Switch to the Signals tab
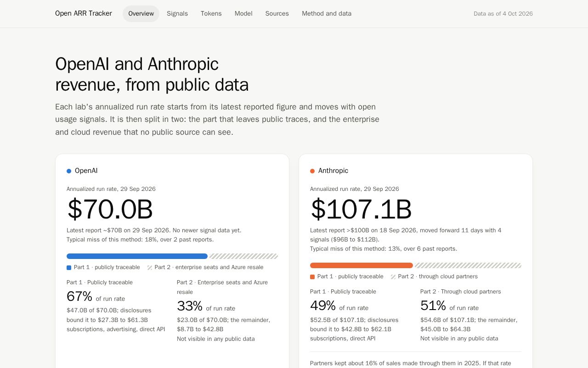The height and width of the screenshot is (368, 588). point(177,14)
